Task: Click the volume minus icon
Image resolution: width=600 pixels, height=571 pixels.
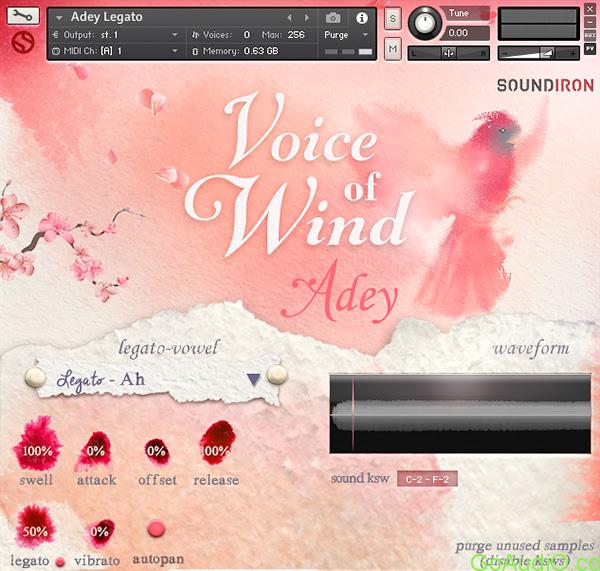Action: 505,54
